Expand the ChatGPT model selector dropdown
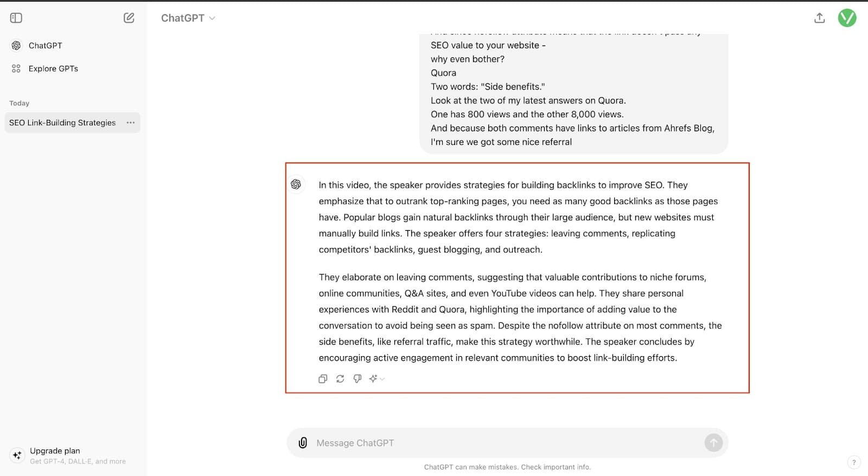Screen dimensions: 868x476 point(188,18)
